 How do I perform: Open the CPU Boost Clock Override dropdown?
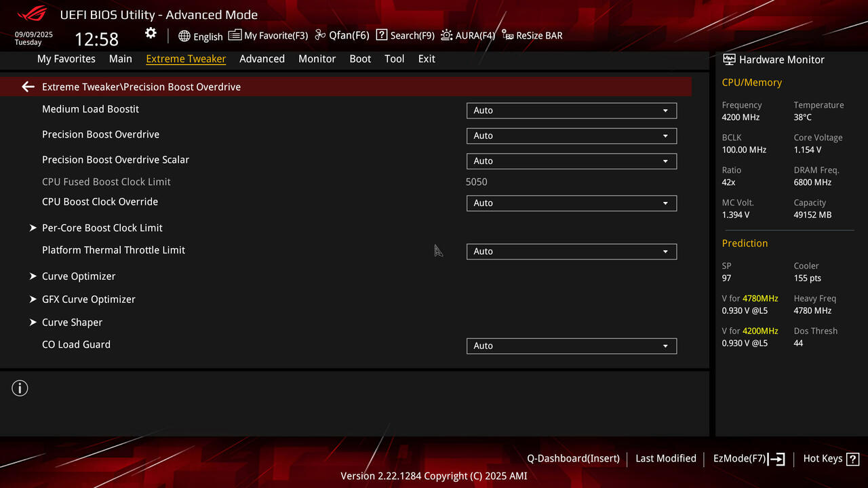tap(572, 203)
